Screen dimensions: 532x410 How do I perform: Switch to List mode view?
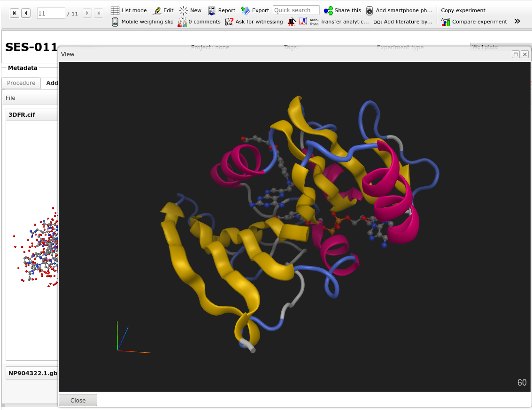pos(129,10)
